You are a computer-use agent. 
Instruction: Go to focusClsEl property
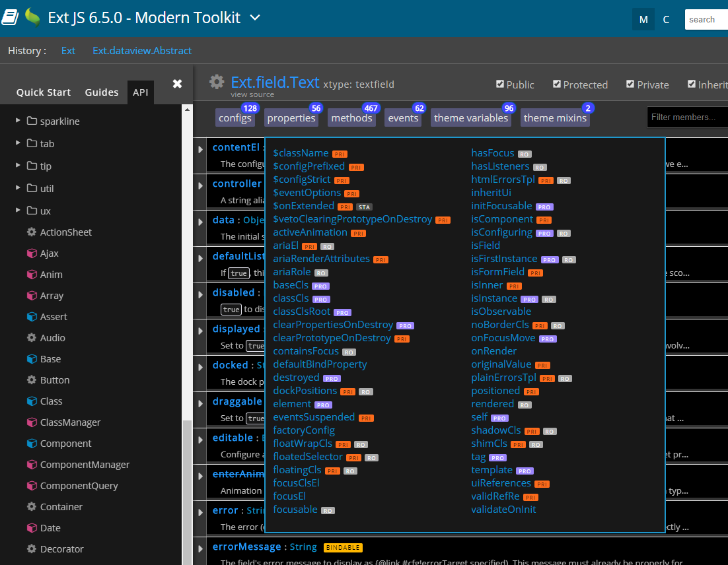coord(296,483)
